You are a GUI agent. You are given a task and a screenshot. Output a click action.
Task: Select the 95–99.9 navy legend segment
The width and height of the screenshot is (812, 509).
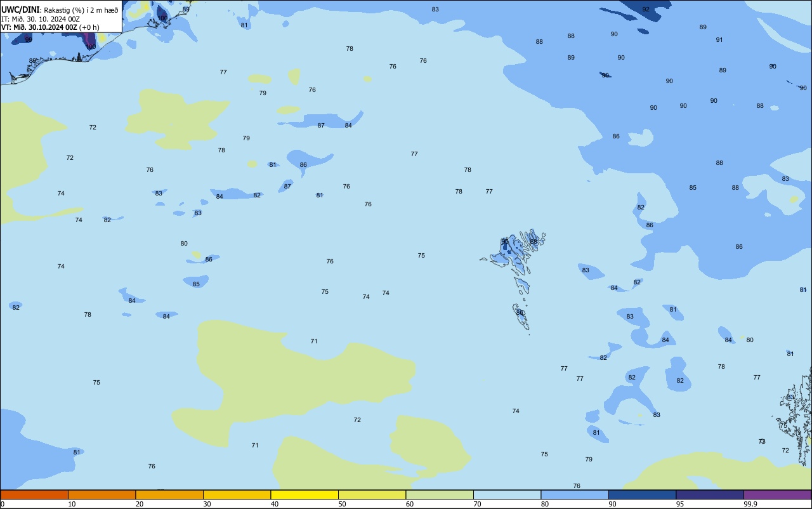click(710, 494)
